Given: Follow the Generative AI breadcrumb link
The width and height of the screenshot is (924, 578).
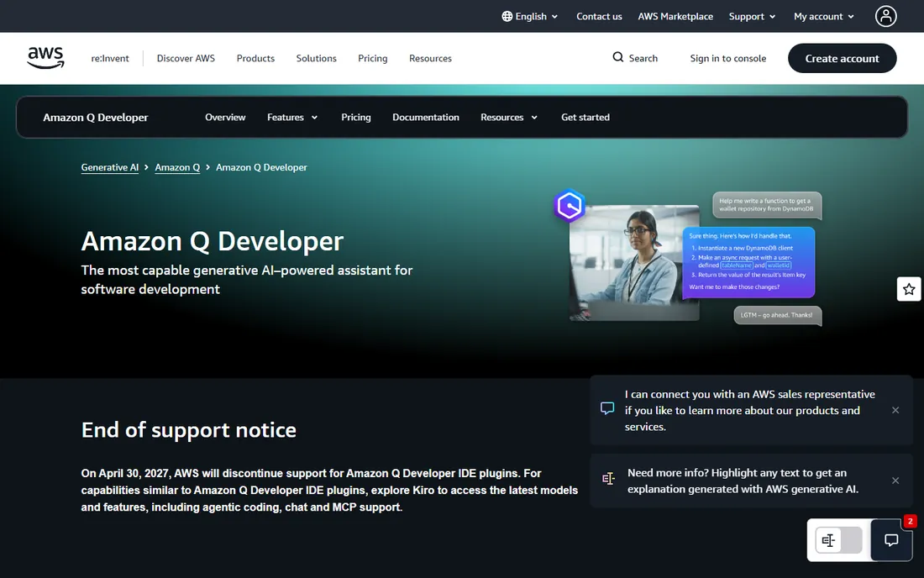Looking at the screenshot, I should click(x=109, y=167).
